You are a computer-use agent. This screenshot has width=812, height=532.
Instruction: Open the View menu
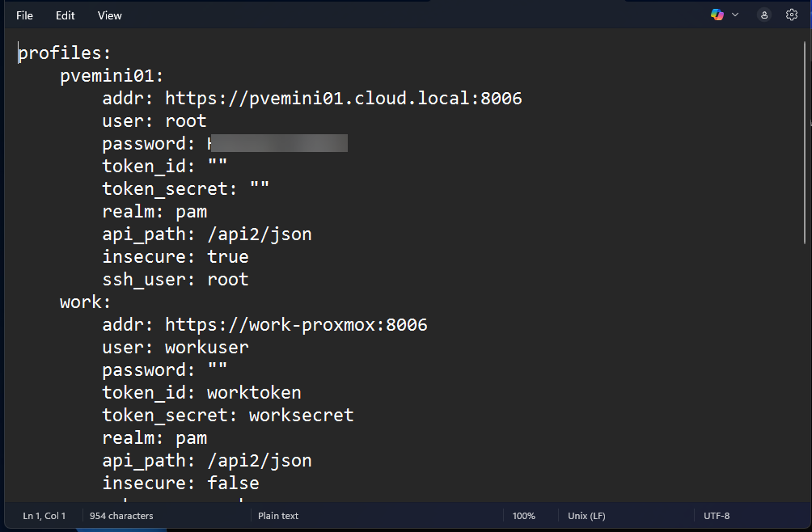[109, 15]
